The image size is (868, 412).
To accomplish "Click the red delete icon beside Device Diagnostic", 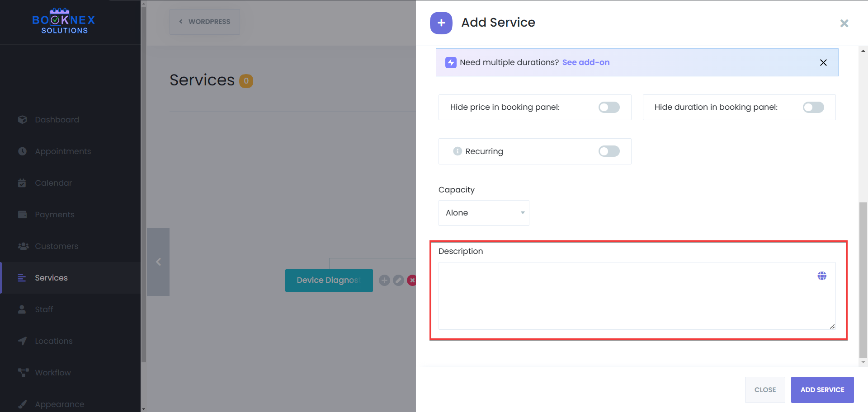I will pyautogui.click(x=411, y=281).
